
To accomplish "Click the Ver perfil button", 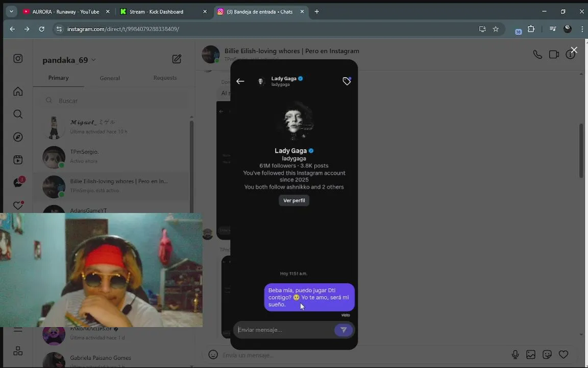I will 294,200.
